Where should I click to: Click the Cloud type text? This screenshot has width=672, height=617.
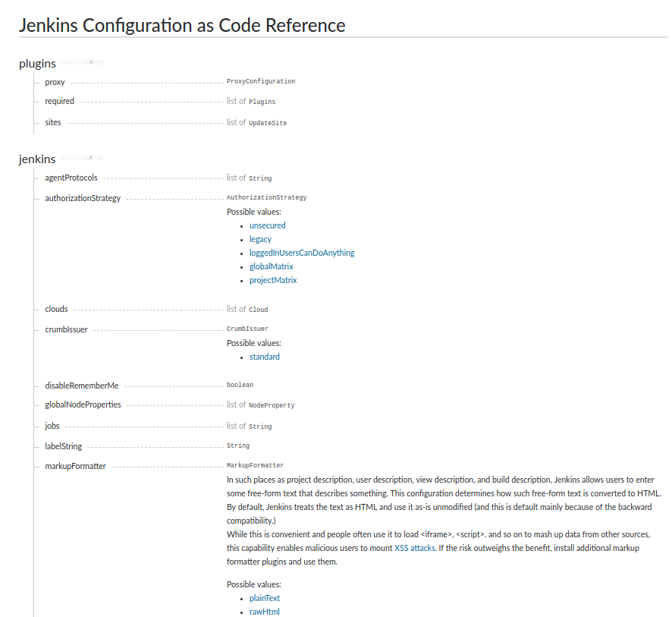click(259, 310)
